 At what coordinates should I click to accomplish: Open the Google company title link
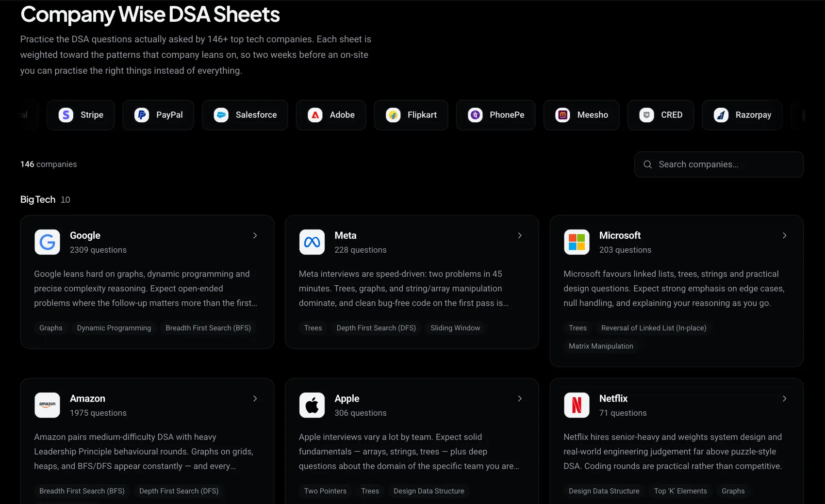[x=85, y=235]
